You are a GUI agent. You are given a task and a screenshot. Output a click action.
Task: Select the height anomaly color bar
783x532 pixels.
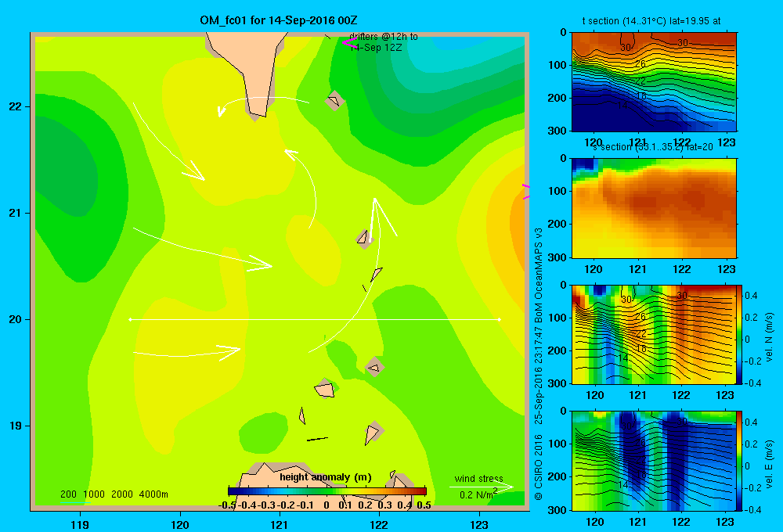(327, 491)
